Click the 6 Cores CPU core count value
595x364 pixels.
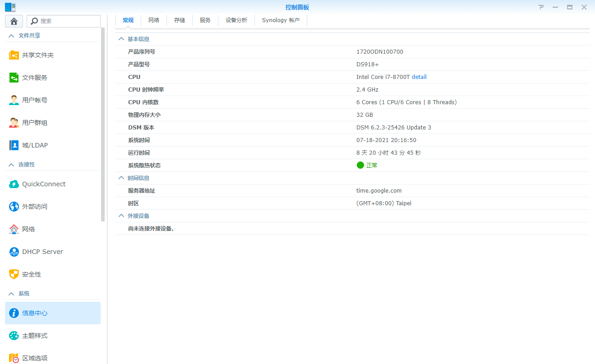coord(406,102)
